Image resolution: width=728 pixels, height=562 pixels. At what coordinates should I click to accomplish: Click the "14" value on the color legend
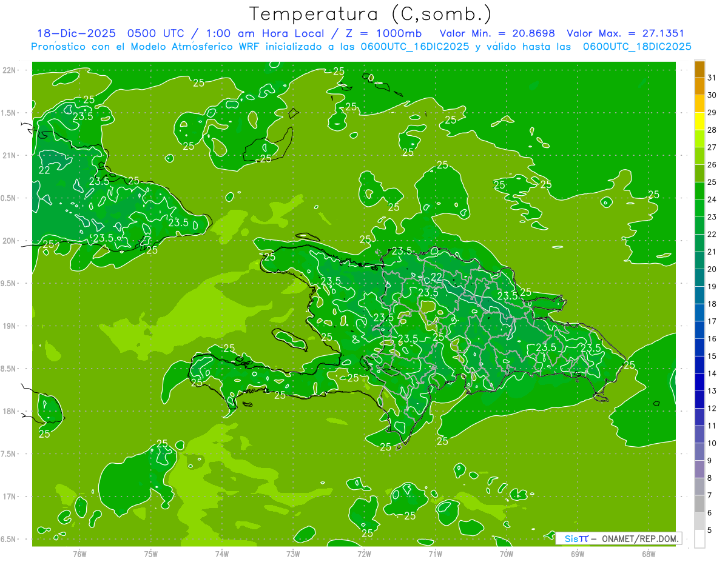pos(712,373)
